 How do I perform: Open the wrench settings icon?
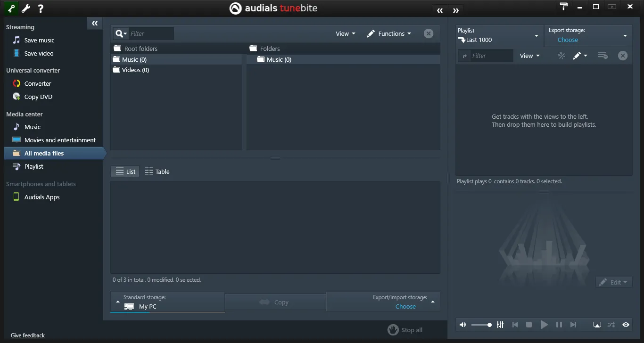25,8
